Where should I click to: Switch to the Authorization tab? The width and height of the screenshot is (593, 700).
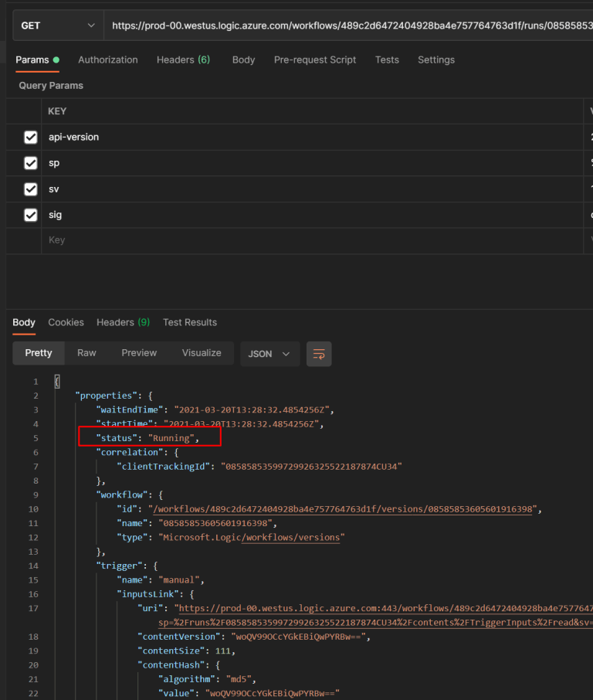(107, 59)
